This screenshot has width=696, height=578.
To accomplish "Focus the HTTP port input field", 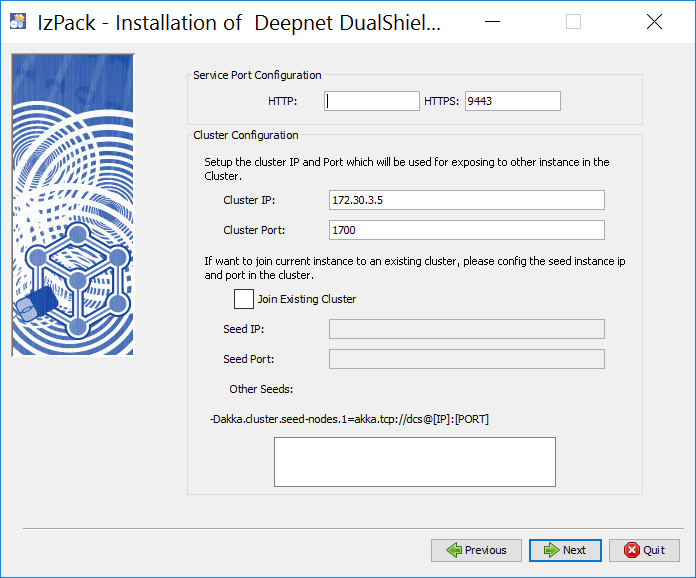I will coord(372,101).
